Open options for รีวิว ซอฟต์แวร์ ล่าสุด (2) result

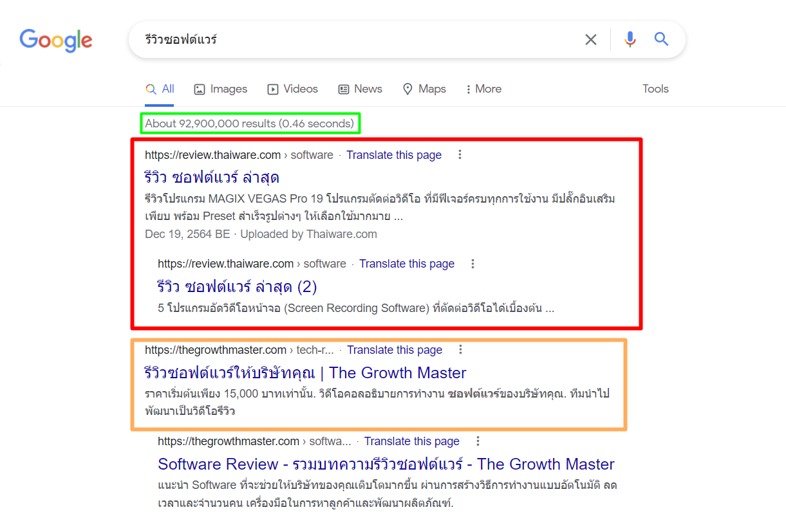tap(473, 264)
